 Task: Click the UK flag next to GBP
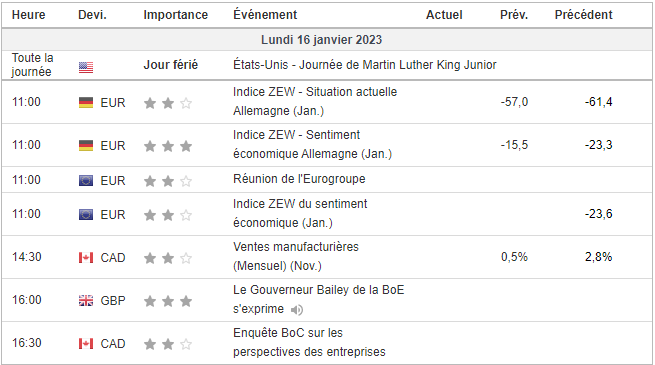click(86, 301)
